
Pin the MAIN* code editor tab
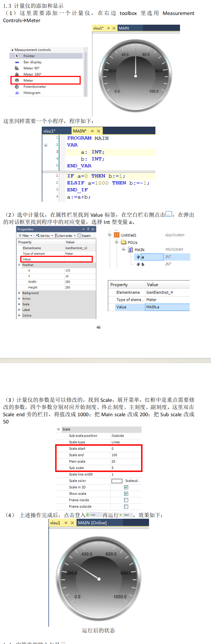click(x=92, y=131)
